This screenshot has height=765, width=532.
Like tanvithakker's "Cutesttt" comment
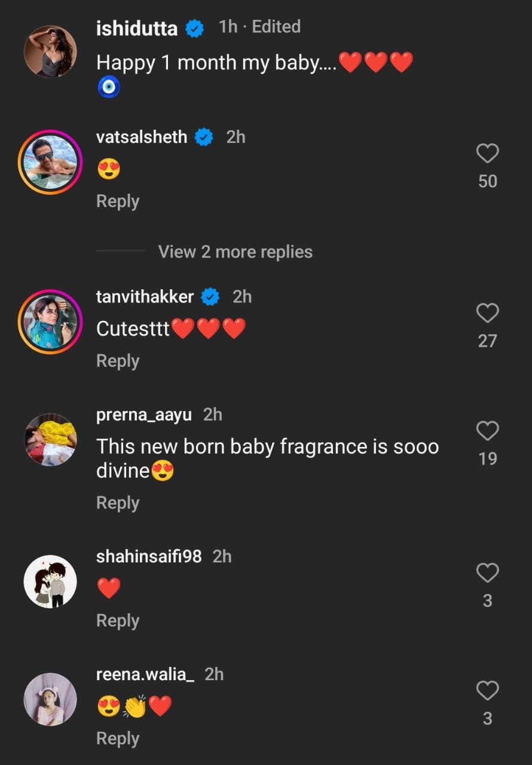pyautogui.click(x=487, y=313)
